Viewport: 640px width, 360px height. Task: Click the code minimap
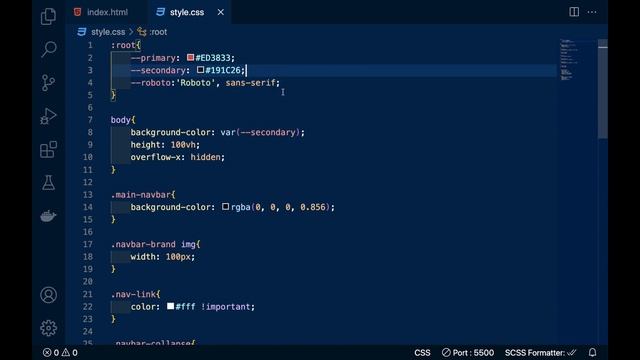(x=577, y=60)
